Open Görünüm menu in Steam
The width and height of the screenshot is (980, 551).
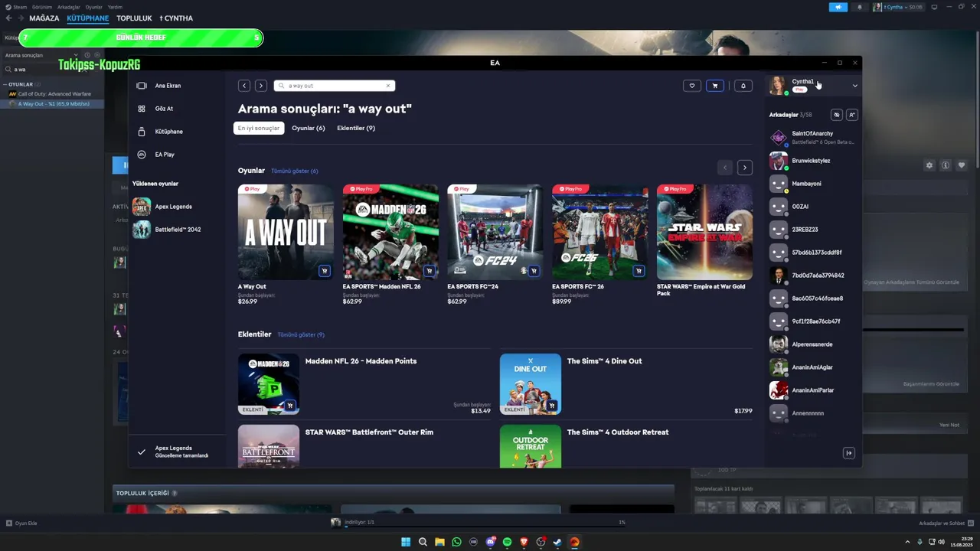42,7
